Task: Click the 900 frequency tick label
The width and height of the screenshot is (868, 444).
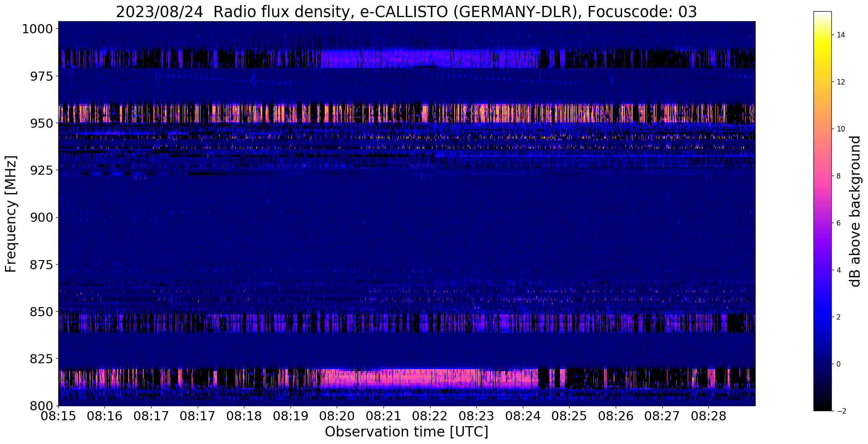Action: (41, 218)
